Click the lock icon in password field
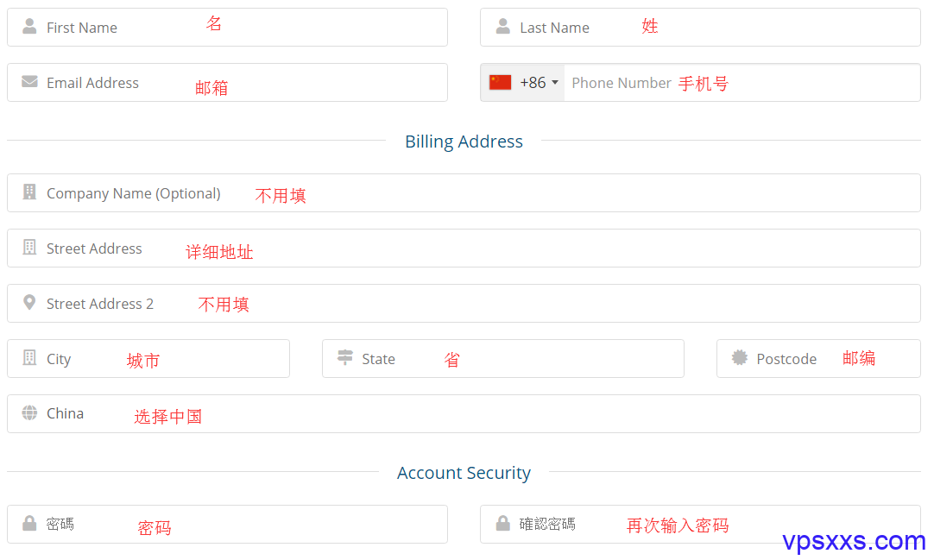Viewport: 934px width, 560px height. pos(29,523)
